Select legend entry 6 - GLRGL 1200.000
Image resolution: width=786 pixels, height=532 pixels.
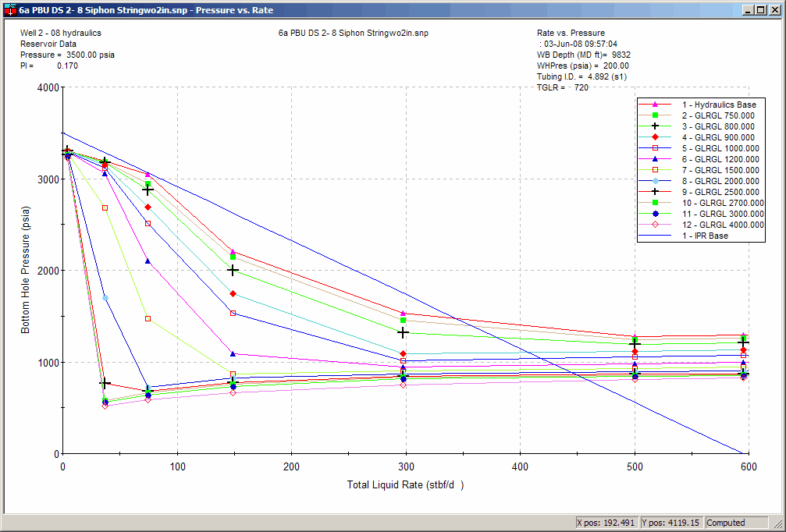(x=701, y=159)
